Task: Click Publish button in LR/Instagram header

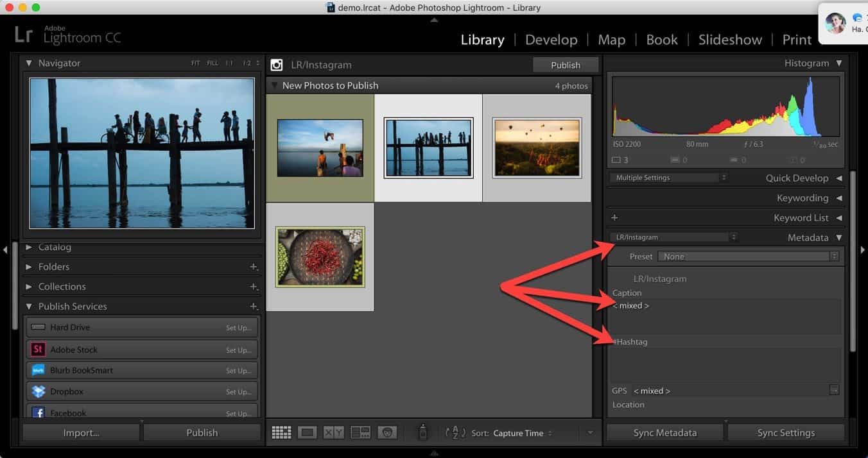Action: pos(566,65)
